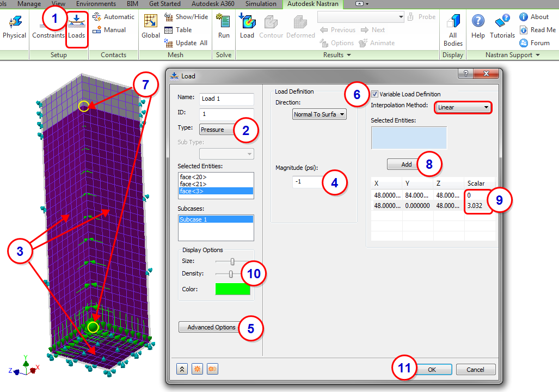Open the Direction Normal To Surface dropdown
559x392 pixels.
click(319, 114)
